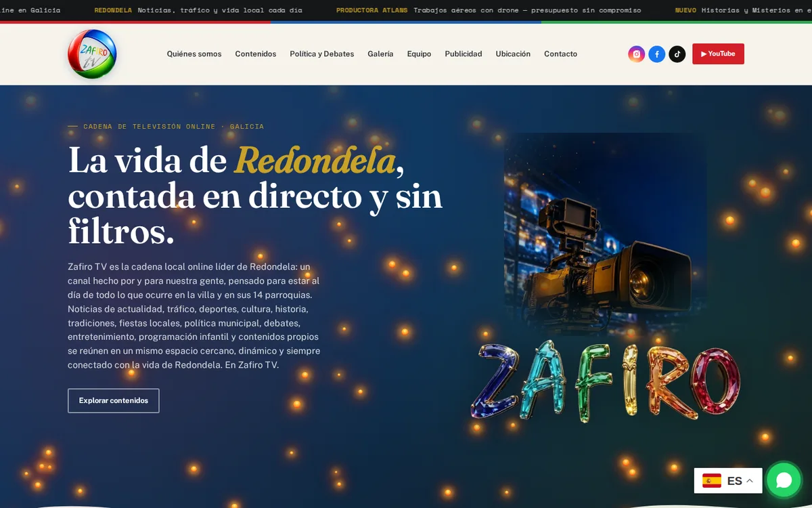Click the REDONDELA ticker headline
The image size is (812, 508).
198,10
